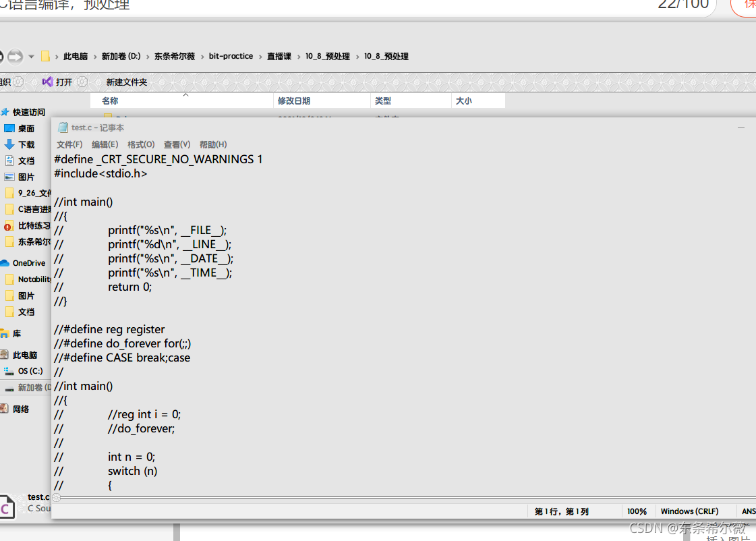
Task: Minimize the test.c Notepad window
Action: point(741,127)
